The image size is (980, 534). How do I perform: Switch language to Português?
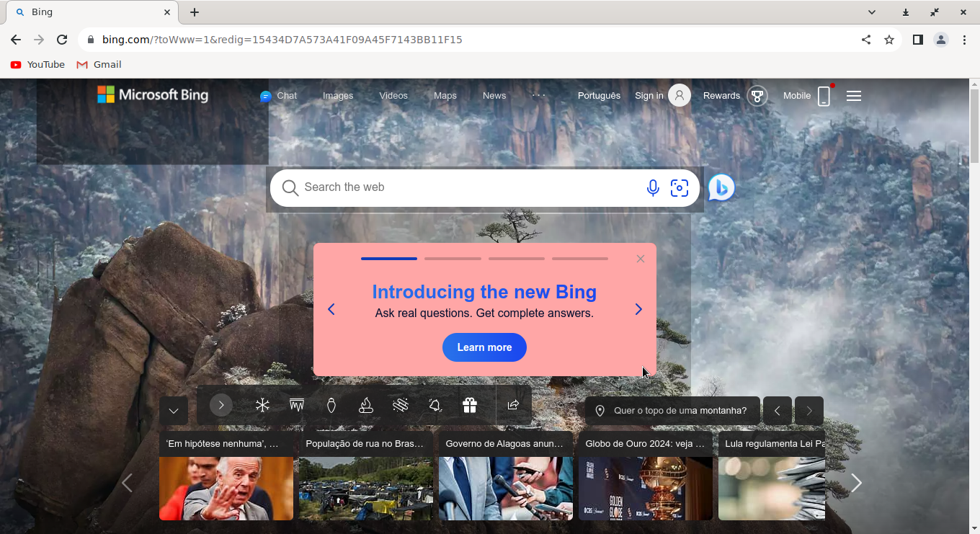(599, 96)
